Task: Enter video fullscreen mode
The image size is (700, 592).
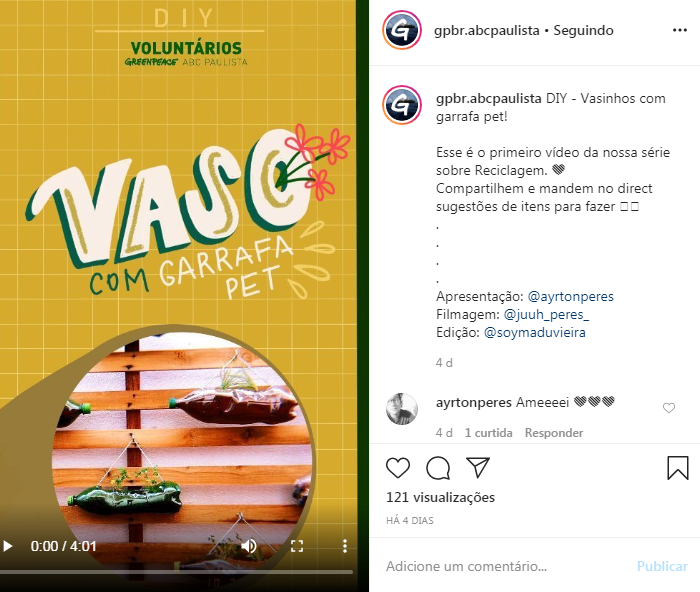Action: pos(297,546)
